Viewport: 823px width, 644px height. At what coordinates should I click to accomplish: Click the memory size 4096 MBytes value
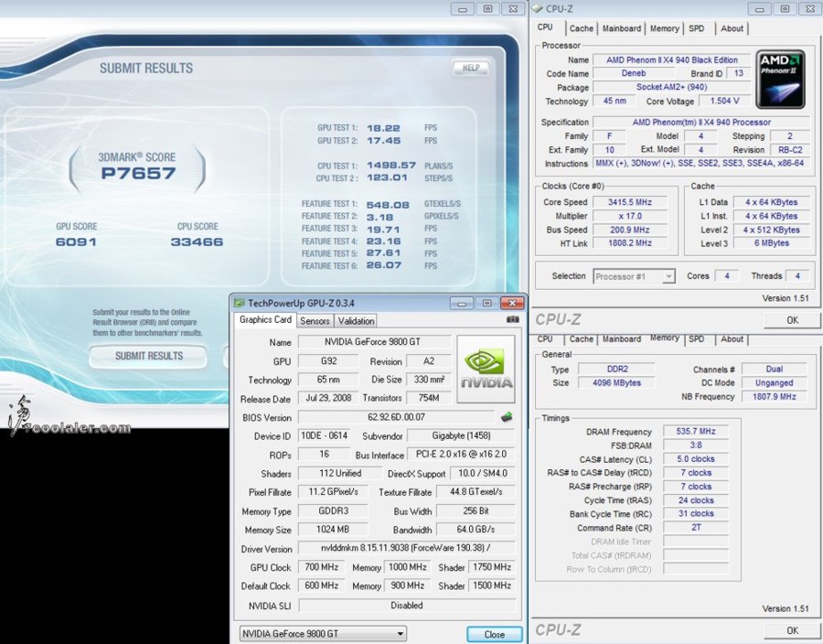[616, 382]
